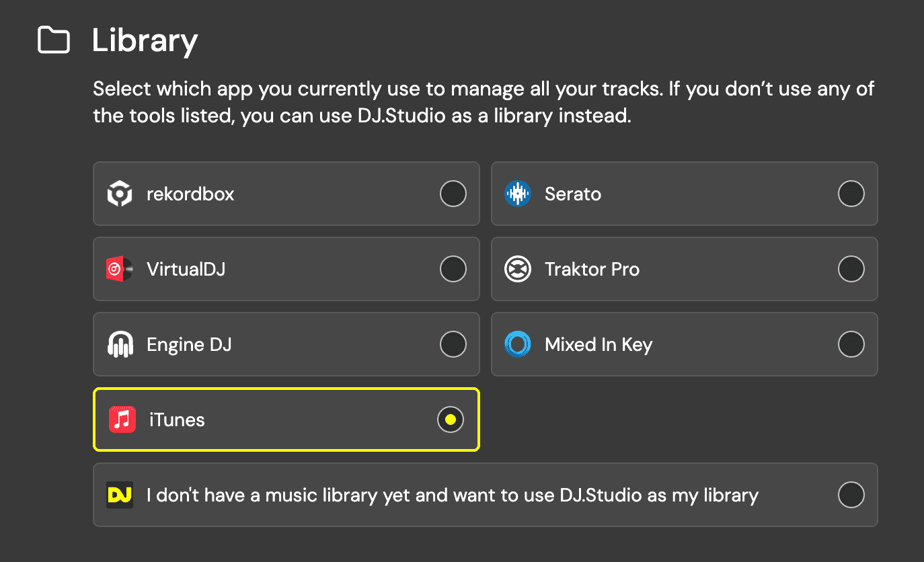Deselect the currently selected iTunes radio button
924x562 pixels.
pyautogui.click(x=451, y=419)
